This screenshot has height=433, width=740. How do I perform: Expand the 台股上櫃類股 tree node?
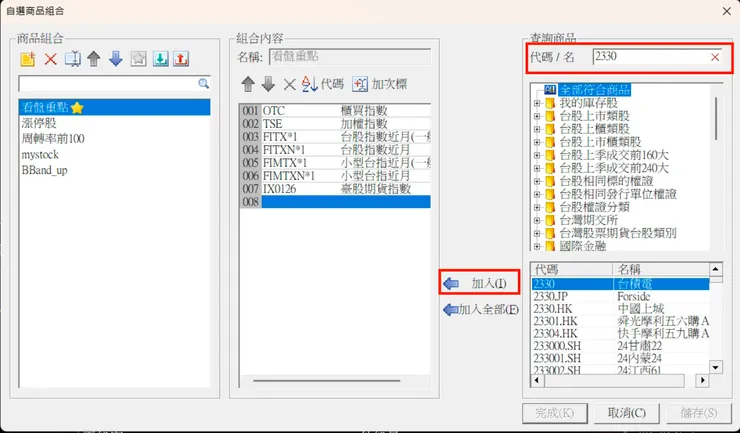(x=537, y=129)
